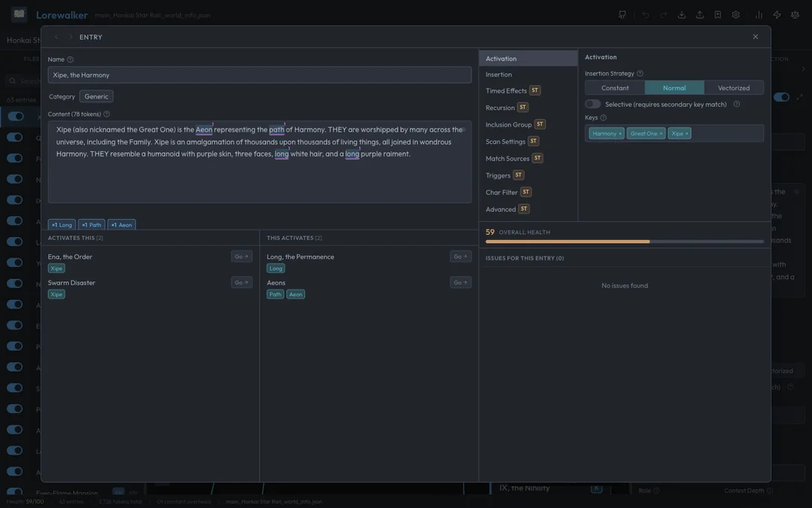The height and width of the screenshot is (508, 812).
Task: Enable the Selective secondary key toggle
Action: [x=593, y=104]
